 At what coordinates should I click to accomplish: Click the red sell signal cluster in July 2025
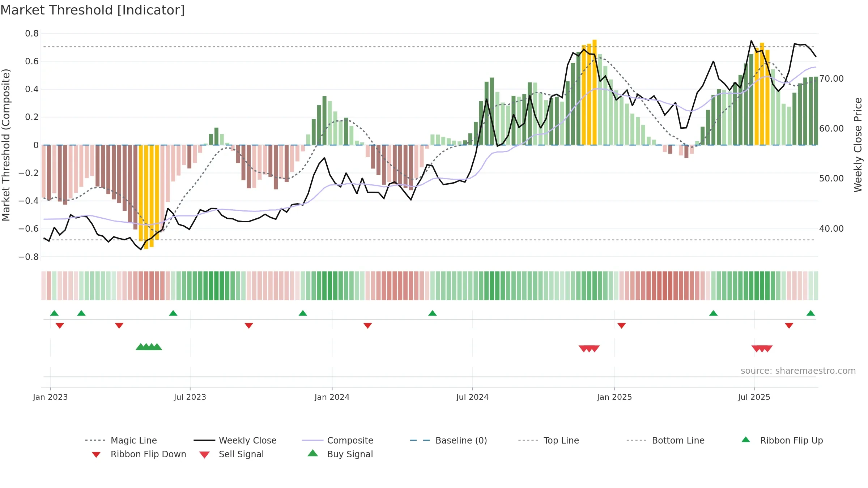click(x=762, y=349)
